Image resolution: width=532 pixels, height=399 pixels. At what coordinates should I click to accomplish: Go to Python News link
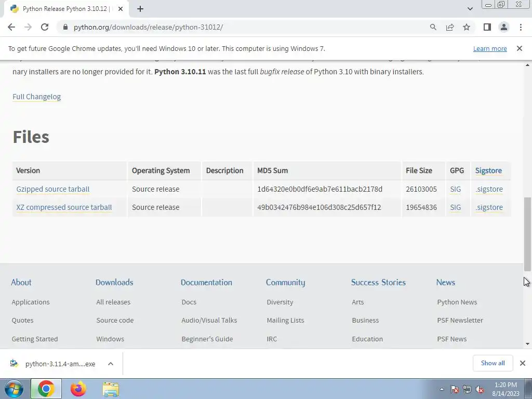click(457, 302)
